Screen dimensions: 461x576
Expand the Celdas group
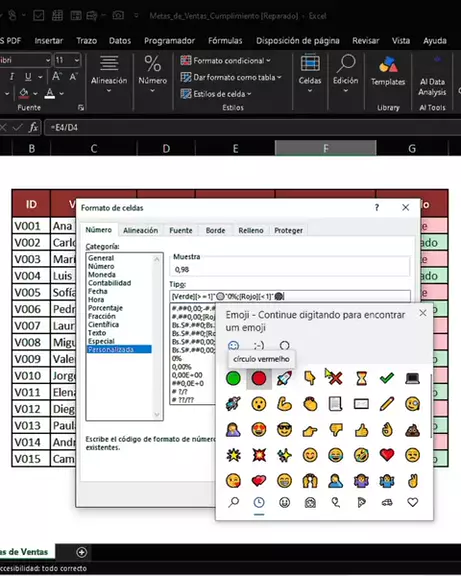click(310, 73)
